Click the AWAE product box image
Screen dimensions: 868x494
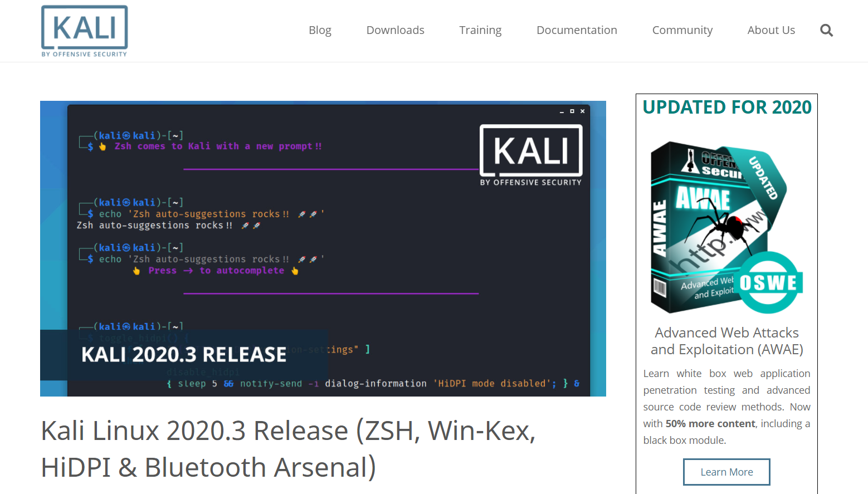(726, 227)
